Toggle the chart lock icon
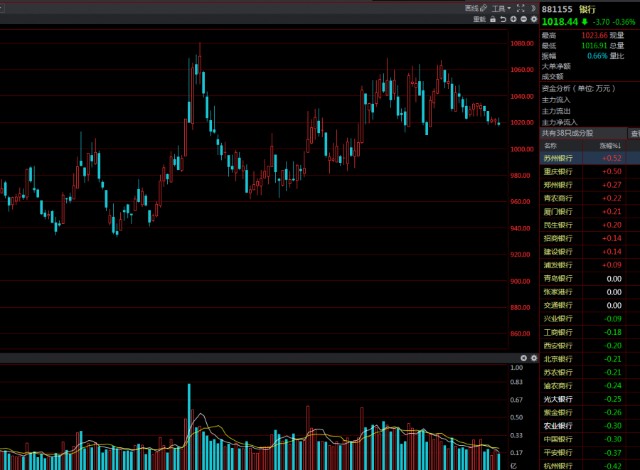 click(491, 19)
